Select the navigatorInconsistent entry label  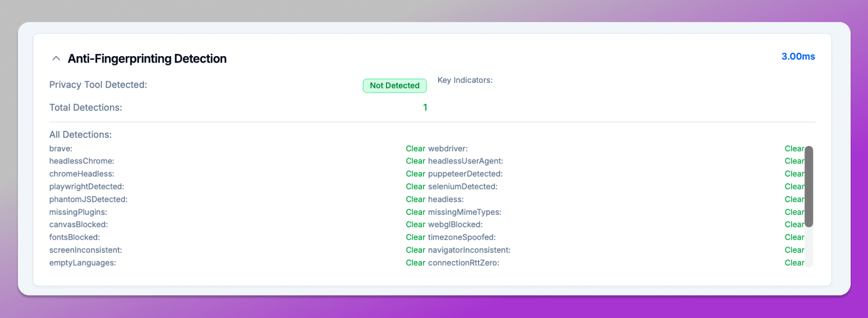pyautogui.click(x=469, y=250)
